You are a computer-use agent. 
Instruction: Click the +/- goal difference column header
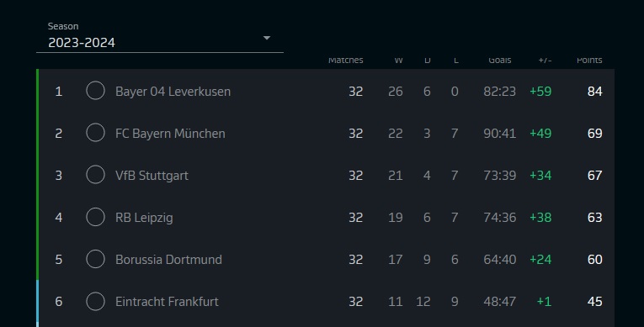pyautogui.click(x=545, y=60)
